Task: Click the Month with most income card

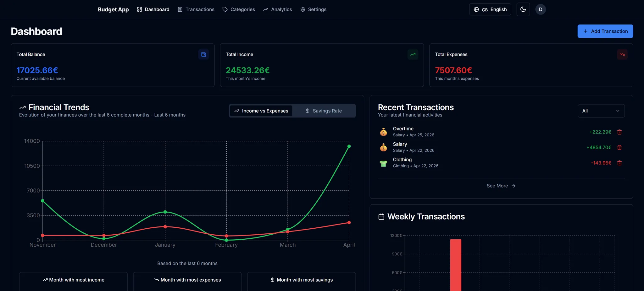Action: coord(73,282)
